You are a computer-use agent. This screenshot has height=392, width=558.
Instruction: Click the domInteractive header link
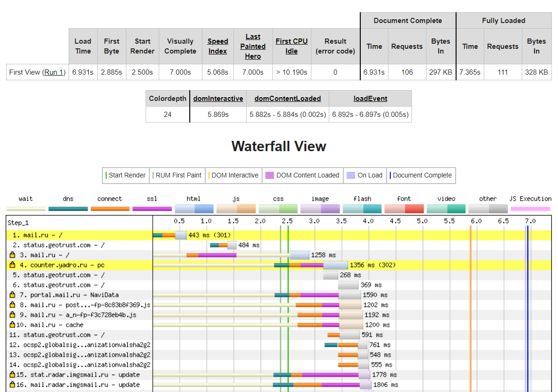click(x=218, y=99)
